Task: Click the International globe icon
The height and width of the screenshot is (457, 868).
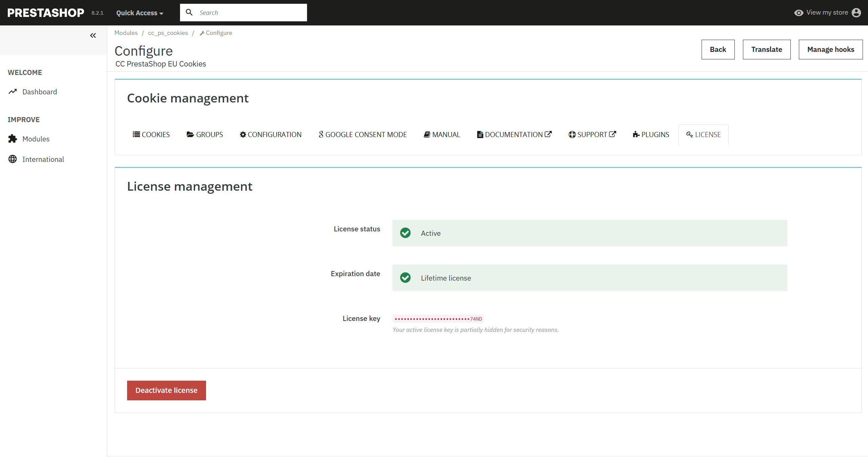Action: (13, 159)
